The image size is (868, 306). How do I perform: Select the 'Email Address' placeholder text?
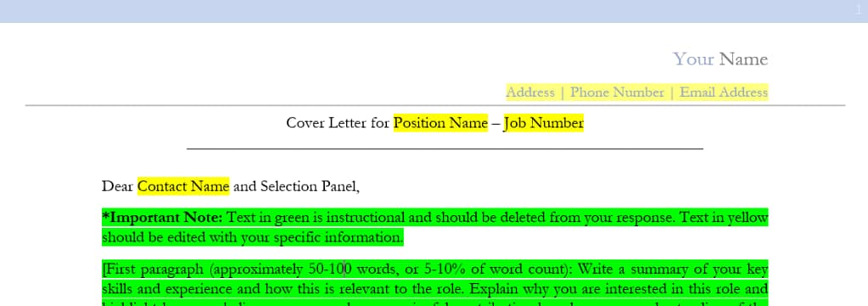[x=724, y=92]
